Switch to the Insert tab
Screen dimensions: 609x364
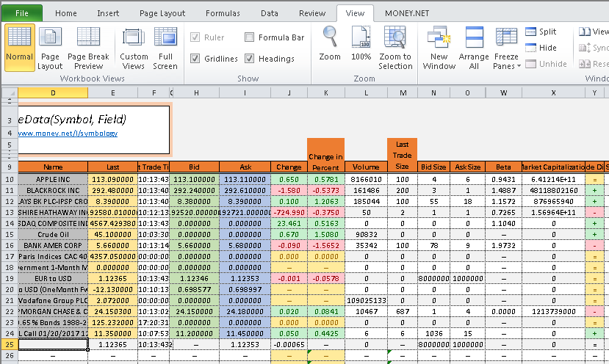(108, 13)
